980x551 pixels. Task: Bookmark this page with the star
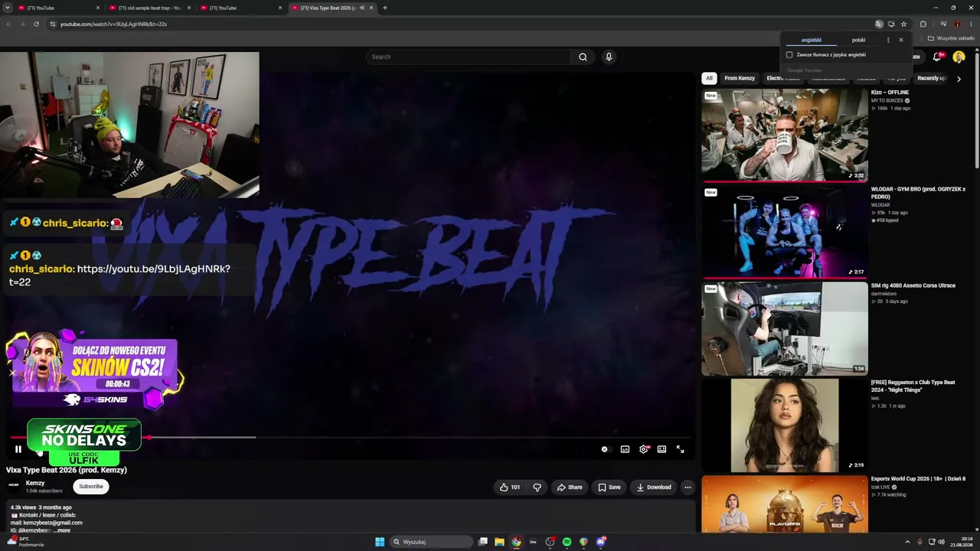point(903,24)
